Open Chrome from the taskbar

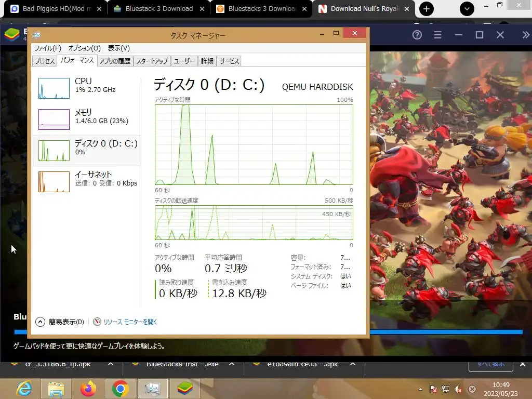tap(120, 389)
